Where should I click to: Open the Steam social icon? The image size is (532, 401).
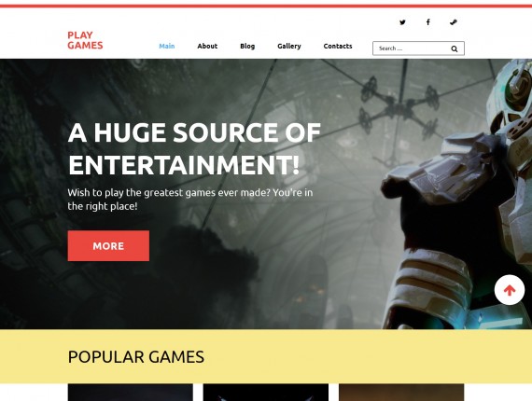[x=454, y=22]
